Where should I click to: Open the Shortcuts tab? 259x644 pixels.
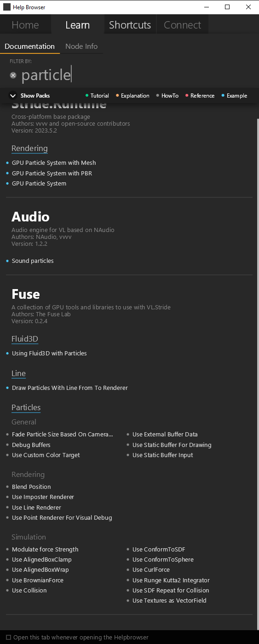[130, 25]
